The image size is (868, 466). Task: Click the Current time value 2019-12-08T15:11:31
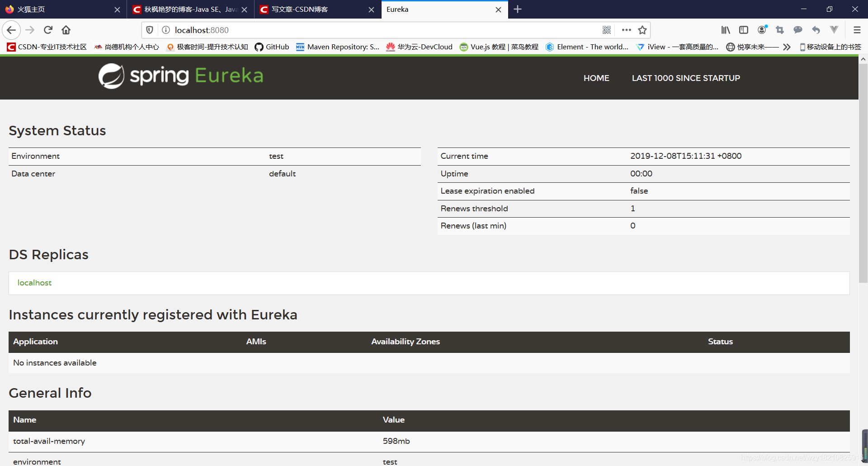tap(686, 156)
